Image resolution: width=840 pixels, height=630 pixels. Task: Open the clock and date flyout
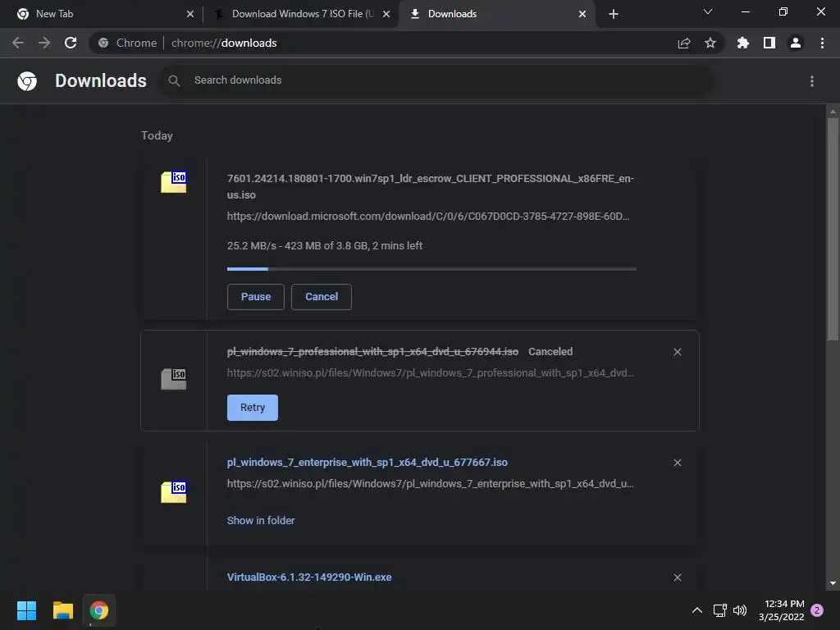(x=782, y=610)
